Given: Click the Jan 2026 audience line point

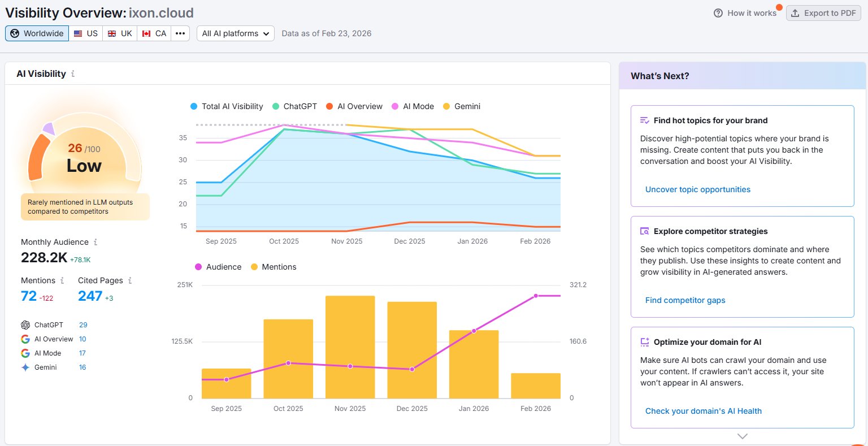Looking at the screenshot, I should (x=474, y=331).
